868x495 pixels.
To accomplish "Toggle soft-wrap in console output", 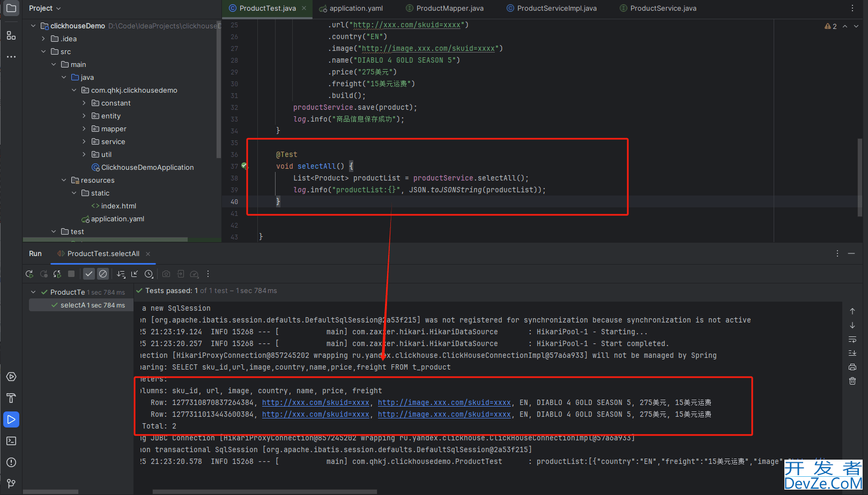I will [852, 339].
